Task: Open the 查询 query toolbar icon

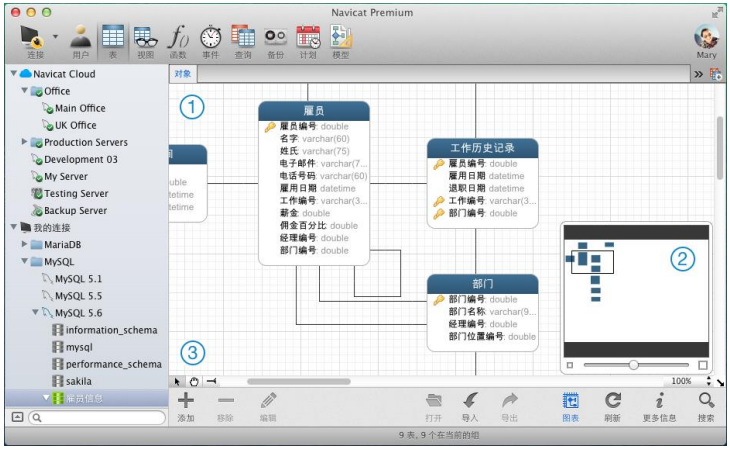Action: 243,36
